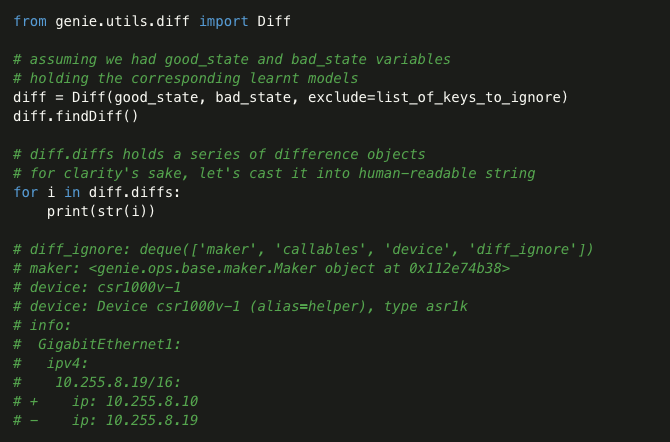Click the 'diff.diffs holds a series' comment
Image resolution: width=670 pixels, height=442 pixels.
click(219, 154)
